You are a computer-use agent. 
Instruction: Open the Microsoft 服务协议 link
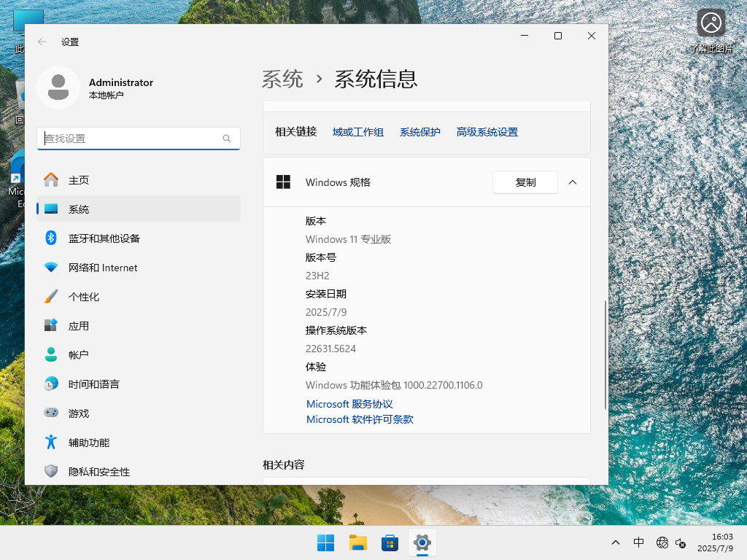point(349,403)
